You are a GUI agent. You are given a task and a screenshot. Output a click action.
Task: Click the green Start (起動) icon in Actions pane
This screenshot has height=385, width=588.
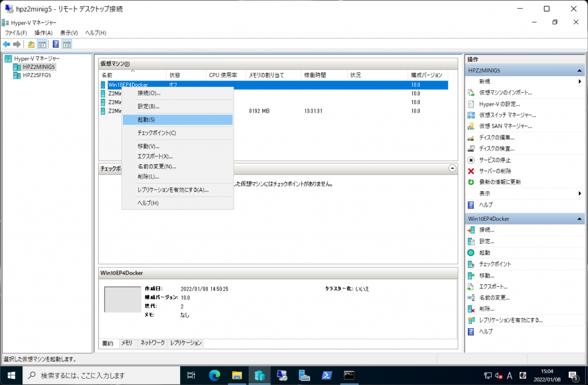[x=471, y=253]
